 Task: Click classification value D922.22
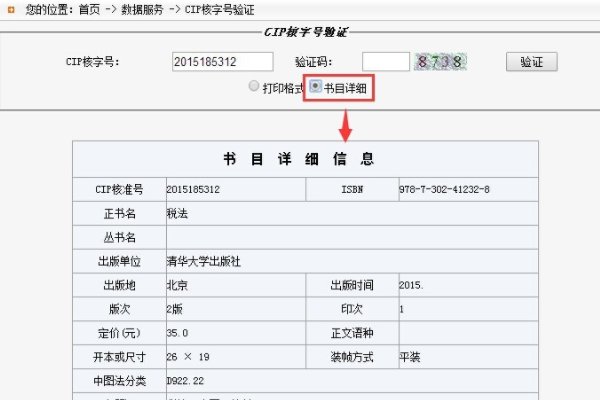click(185, 381)
